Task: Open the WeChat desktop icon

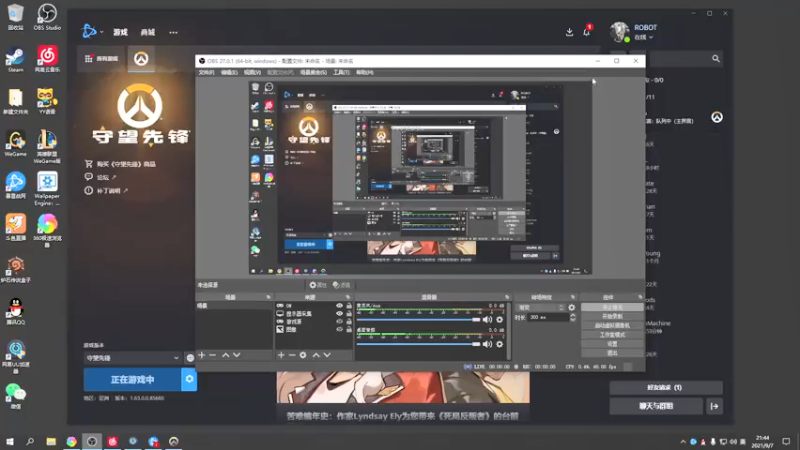Action: (x=16, y=396)
